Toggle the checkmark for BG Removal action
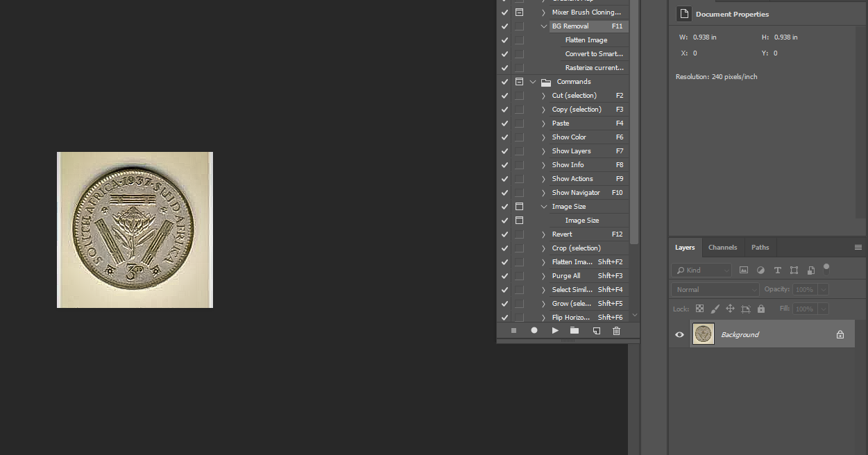Image resolution: width=868 pixels, height=455 pixels. 504,26
